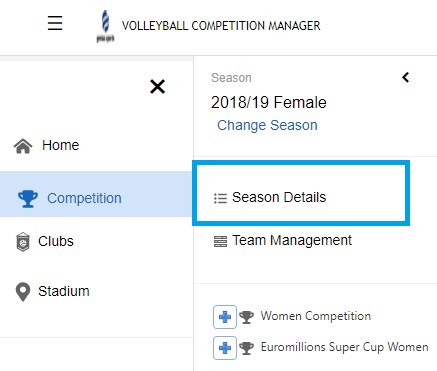Expand Women Competition with plus button
The width and height of the screenshot is (437, 371).
click(x=225, y=317)
